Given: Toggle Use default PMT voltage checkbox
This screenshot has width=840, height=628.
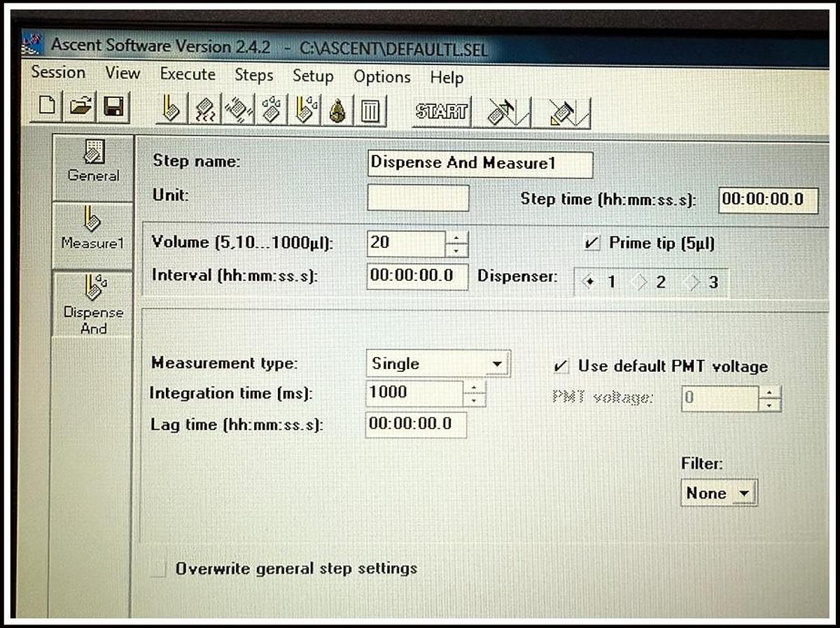Looking at the screenshot, I should pos(561,366).
